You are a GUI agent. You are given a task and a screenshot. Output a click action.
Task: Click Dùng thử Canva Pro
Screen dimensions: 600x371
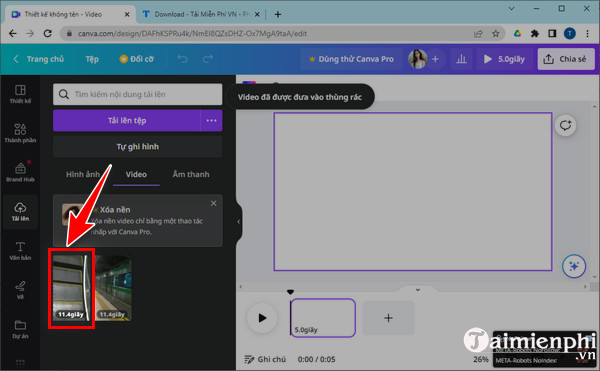[351, 59]
